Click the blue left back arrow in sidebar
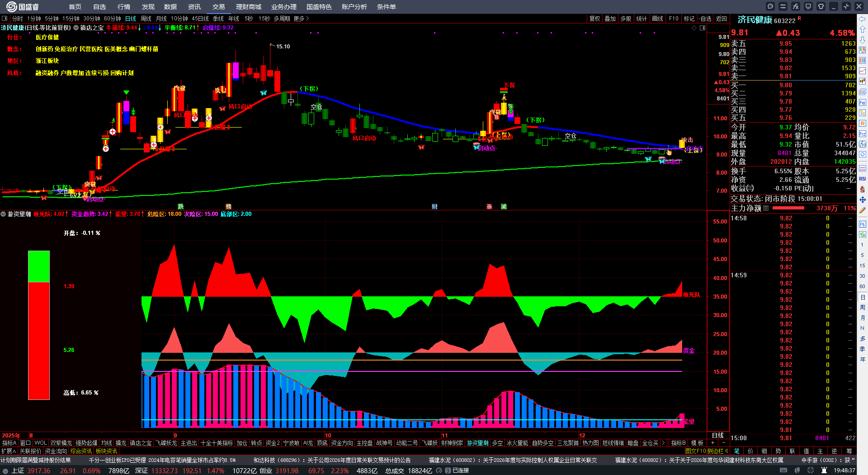The width and height of the screenshot is (868, 475). 863,19
